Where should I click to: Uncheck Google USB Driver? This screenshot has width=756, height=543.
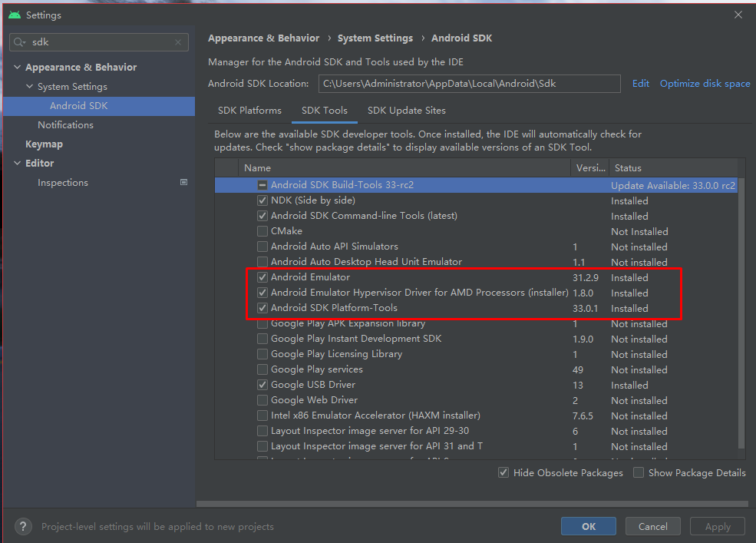click(x=262, y=385)
